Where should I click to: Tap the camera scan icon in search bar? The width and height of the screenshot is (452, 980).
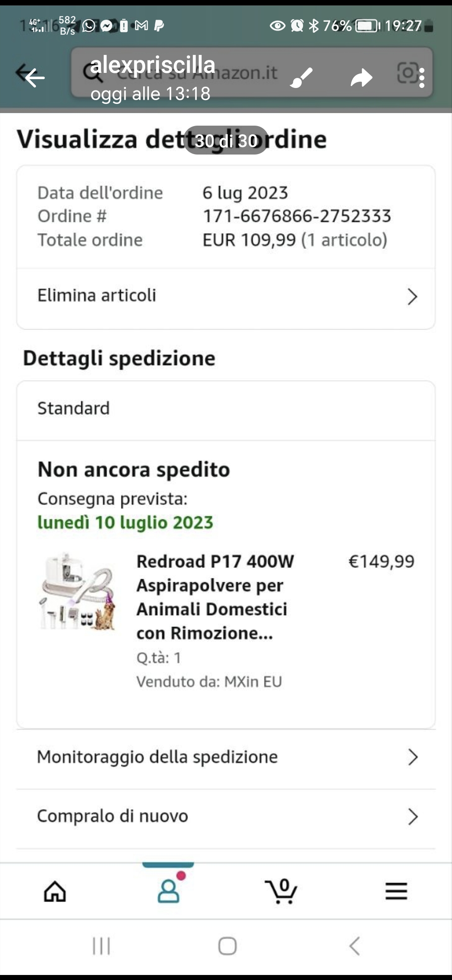pos(406,73)
